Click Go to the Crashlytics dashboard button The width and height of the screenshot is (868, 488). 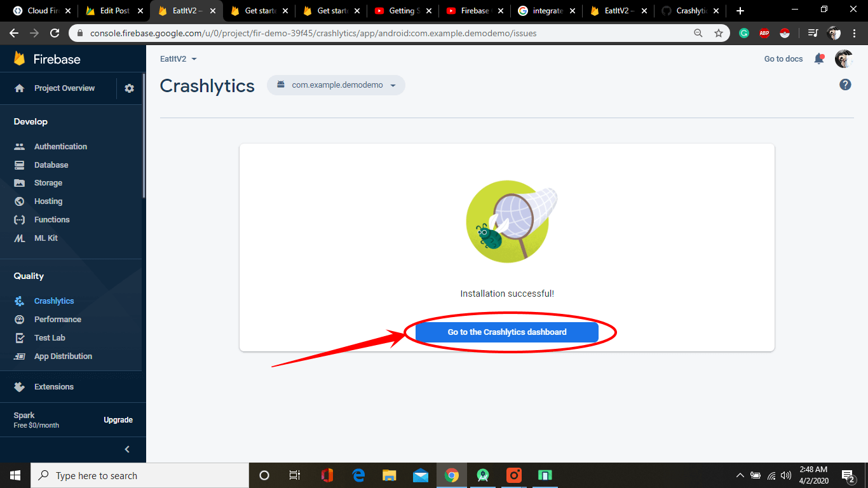click(507, 332)
